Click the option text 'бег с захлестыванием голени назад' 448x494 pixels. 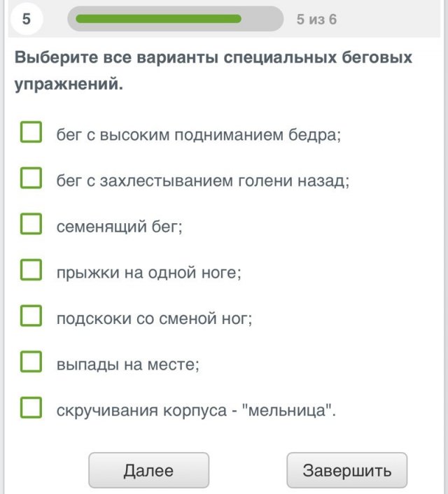point(203,181)
